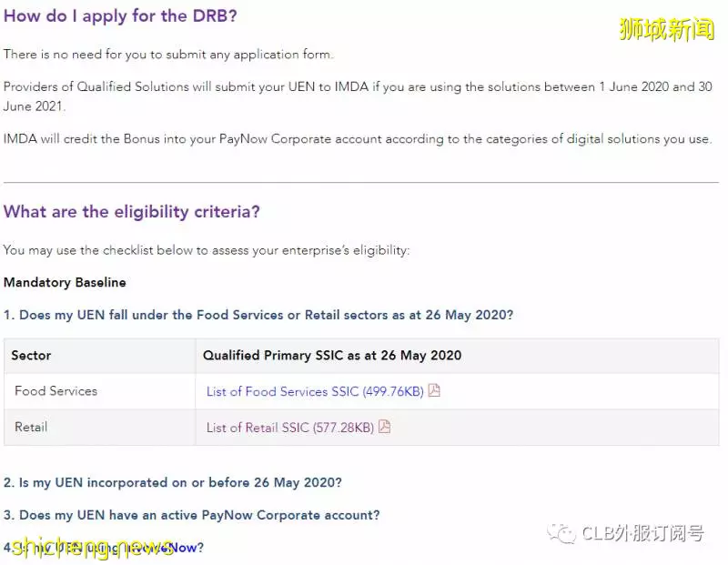
Task: Click the WeChat logo beside CLB watermark
Action: point(561,533)
